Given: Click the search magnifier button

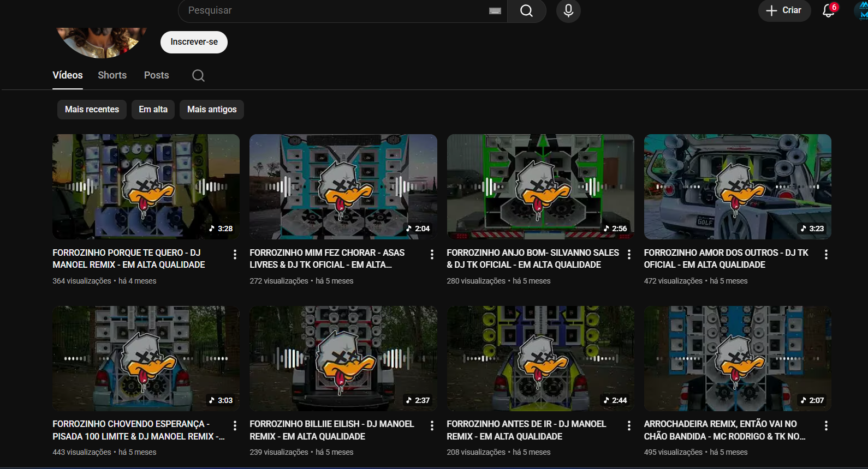Looking at the screenshot, I should pos(526,11).
